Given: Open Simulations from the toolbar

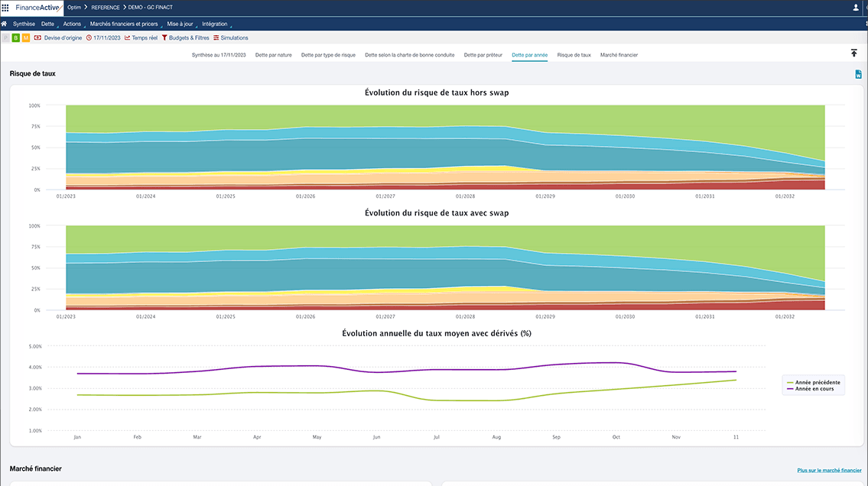Looking at the screenshot, I should point(230,37).
